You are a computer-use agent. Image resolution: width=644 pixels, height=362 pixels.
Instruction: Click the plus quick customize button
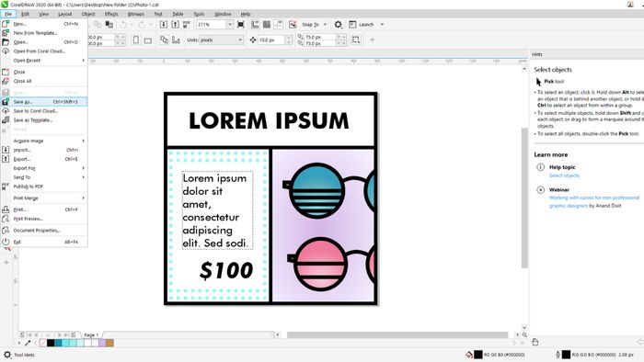click(x=372, y=40)
